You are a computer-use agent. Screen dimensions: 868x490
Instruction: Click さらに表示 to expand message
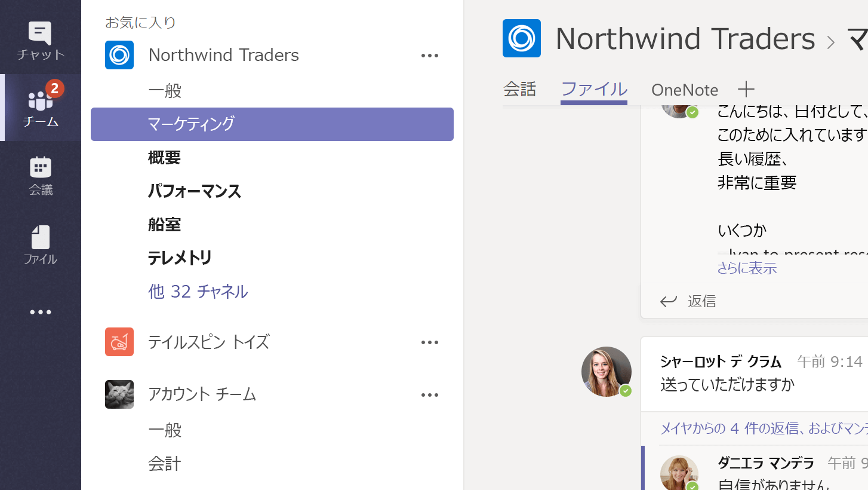[747, 268]
